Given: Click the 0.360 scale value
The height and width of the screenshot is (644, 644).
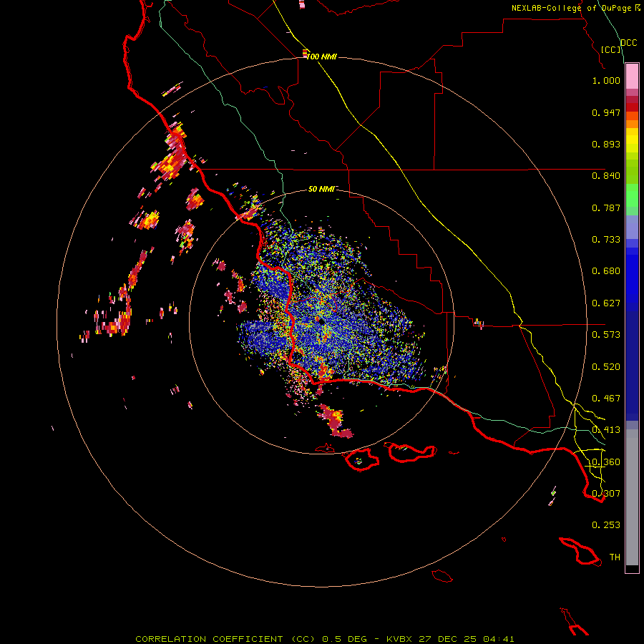Looking at the screenshot, I should click(606, 462).
